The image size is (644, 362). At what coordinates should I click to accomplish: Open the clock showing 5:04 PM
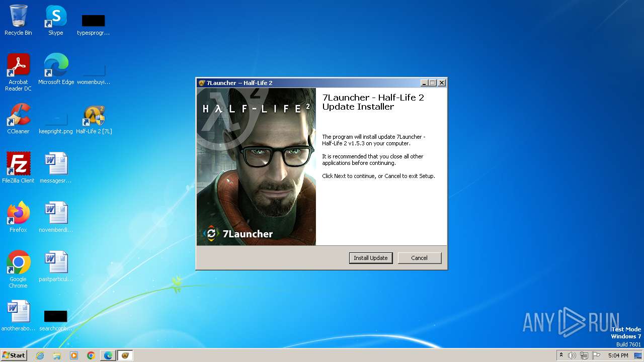[618, 355]
